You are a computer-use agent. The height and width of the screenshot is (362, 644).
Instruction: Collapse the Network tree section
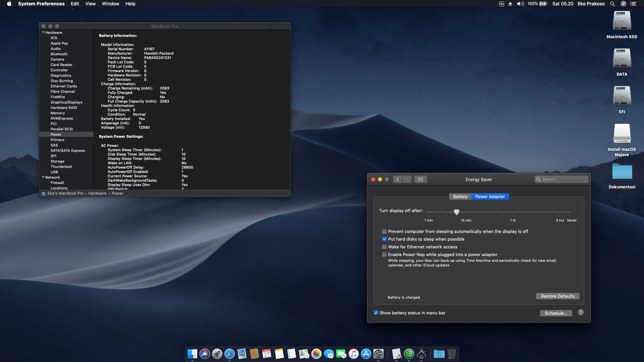point(43,177)
